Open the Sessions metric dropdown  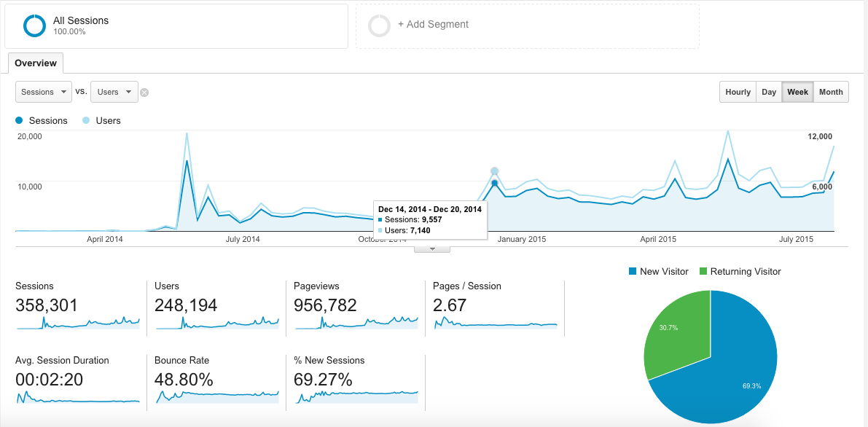point(44,92)
